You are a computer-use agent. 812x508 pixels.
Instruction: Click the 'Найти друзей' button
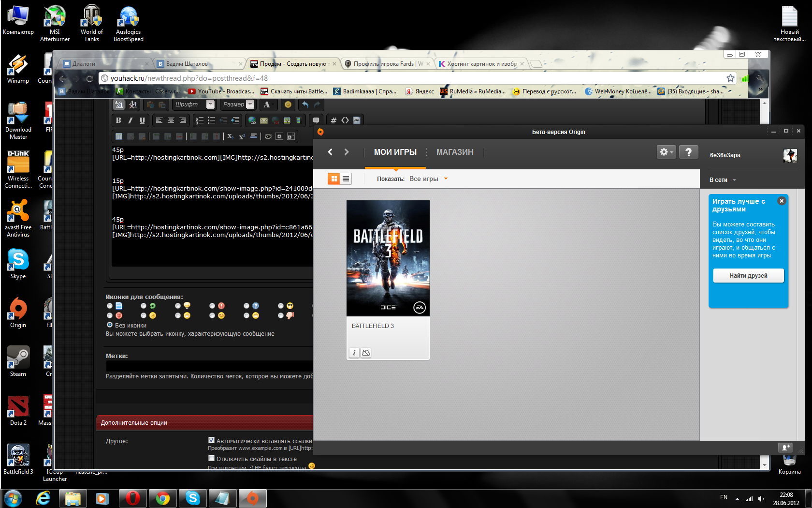pyautogui.click(x=748, y=276)
